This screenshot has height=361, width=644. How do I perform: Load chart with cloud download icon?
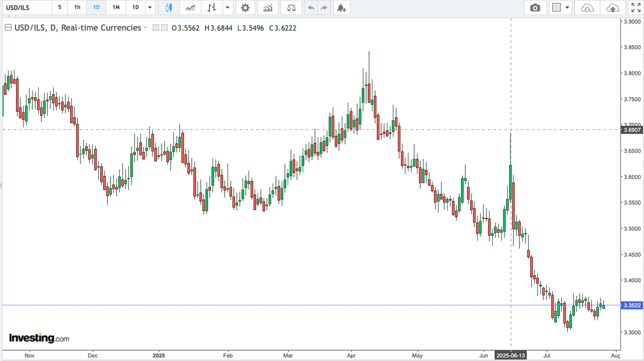(x=588, y=8)
